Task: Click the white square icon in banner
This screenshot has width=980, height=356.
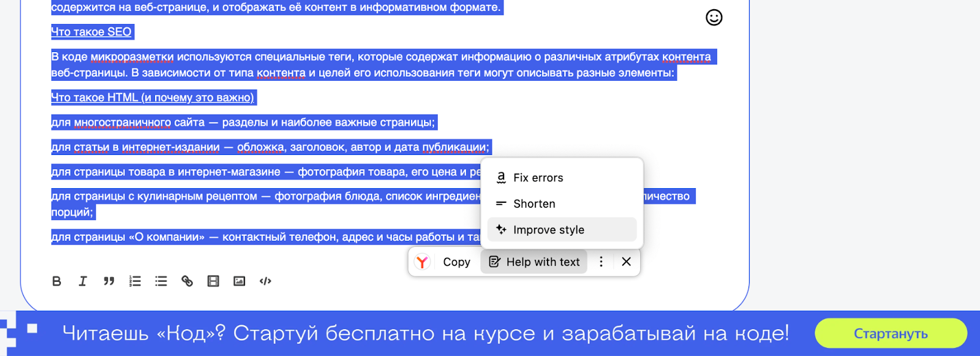Action: coord(32,328)
